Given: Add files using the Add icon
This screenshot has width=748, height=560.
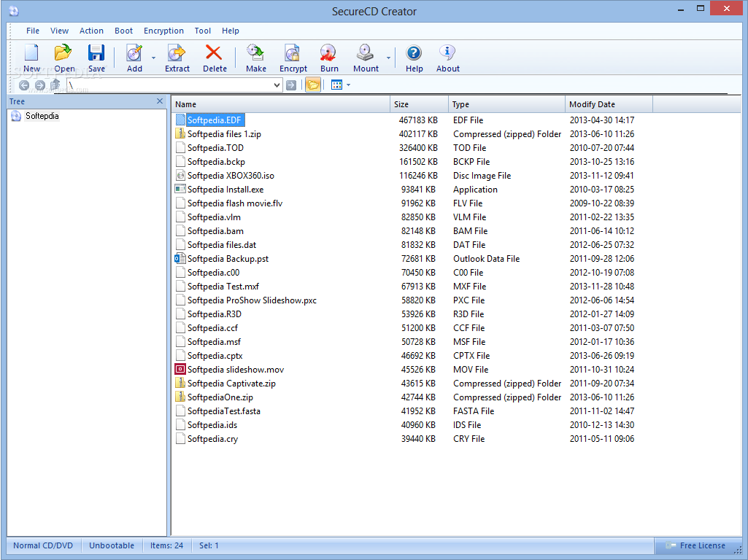Looking at the screenshot, I should pyautogui.click(x=134, y=58).
